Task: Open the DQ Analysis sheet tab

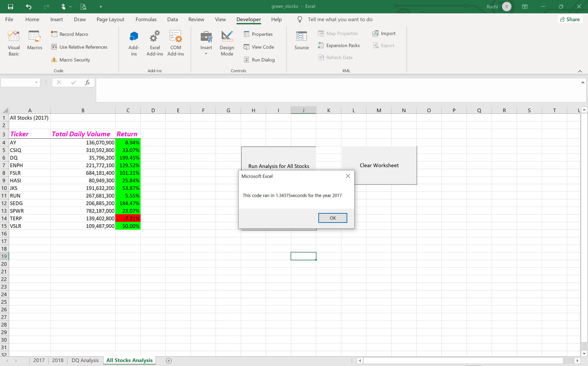Action: 85,360
